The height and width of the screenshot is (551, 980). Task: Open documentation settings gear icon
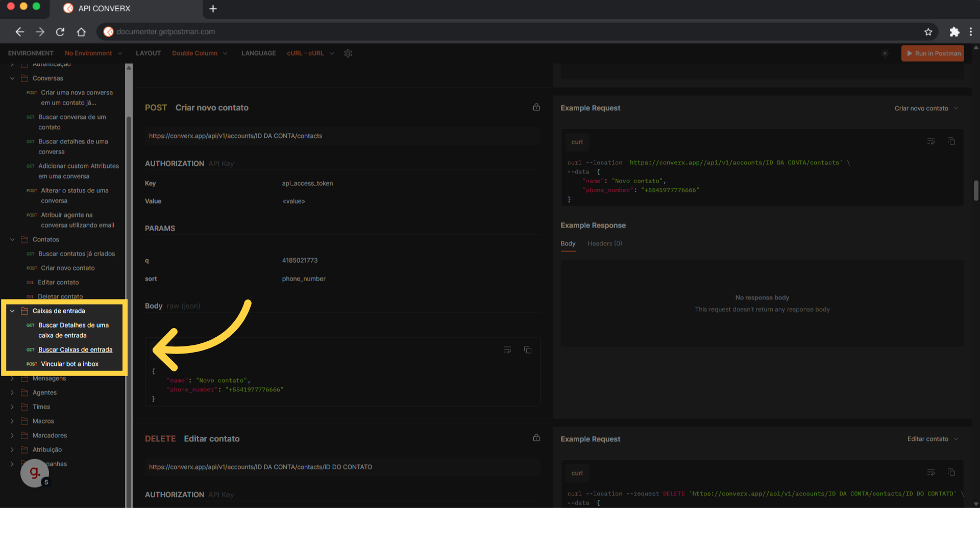(348, 53)
